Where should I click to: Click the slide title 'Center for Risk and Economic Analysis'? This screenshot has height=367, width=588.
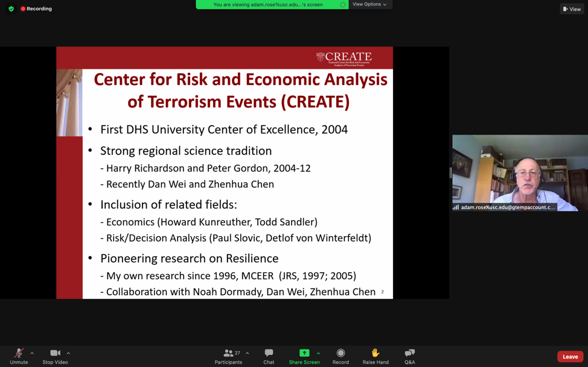point(240,80)
